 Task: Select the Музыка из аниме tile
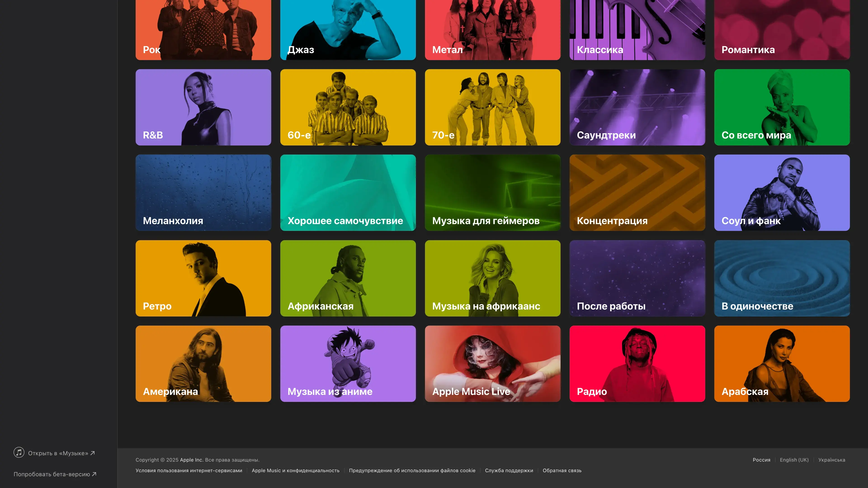[x=348, y=363]
